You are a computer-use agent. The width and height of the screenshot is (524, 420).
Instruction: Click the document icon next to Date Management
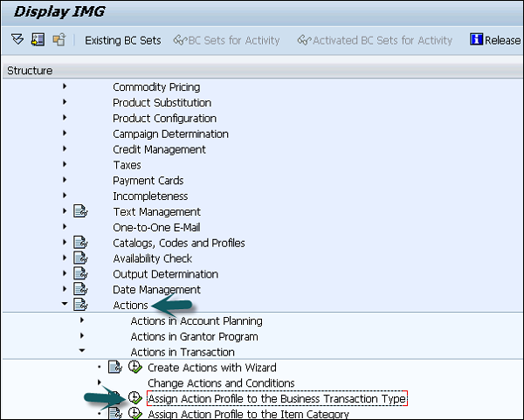(81, 290)
